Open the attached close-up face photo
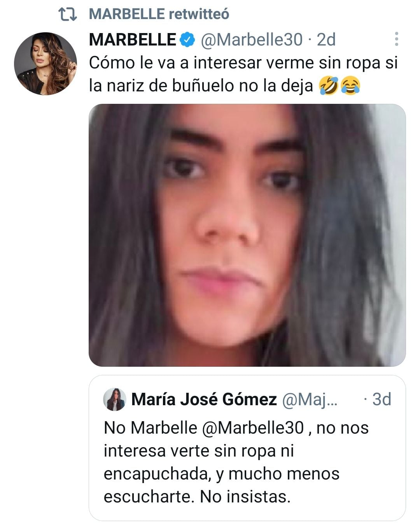Viewport: 420px width, 525px height. [x=247, y=235]
